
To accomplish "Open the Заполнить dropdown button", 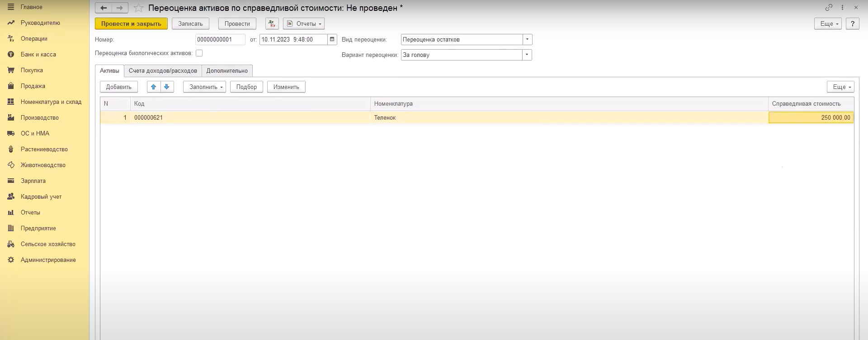I will pos(204,87).
